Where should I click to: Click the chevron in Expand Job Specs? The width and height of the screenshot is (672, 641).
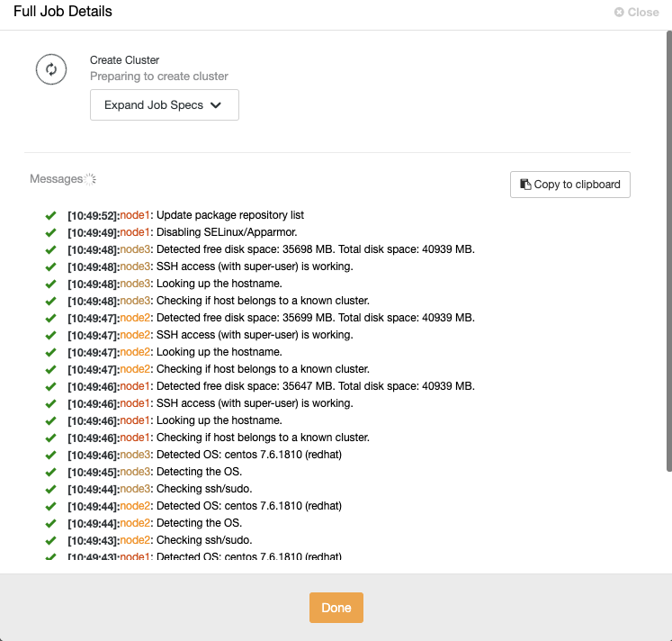point(216,105)
